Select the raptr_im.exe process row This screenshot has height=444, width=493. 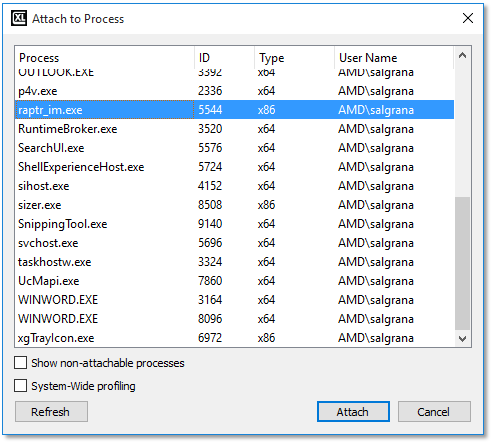pos(235,110)
